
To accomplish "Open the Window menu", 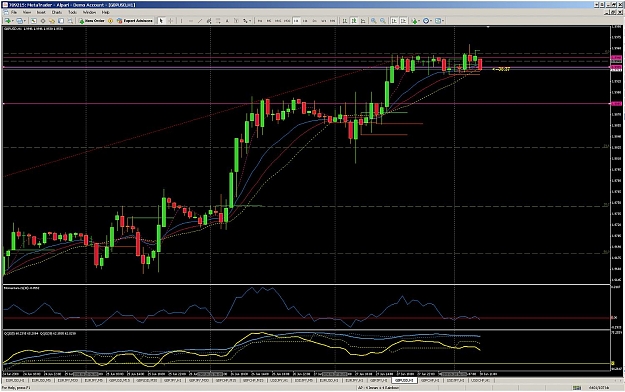I will 89,12.
